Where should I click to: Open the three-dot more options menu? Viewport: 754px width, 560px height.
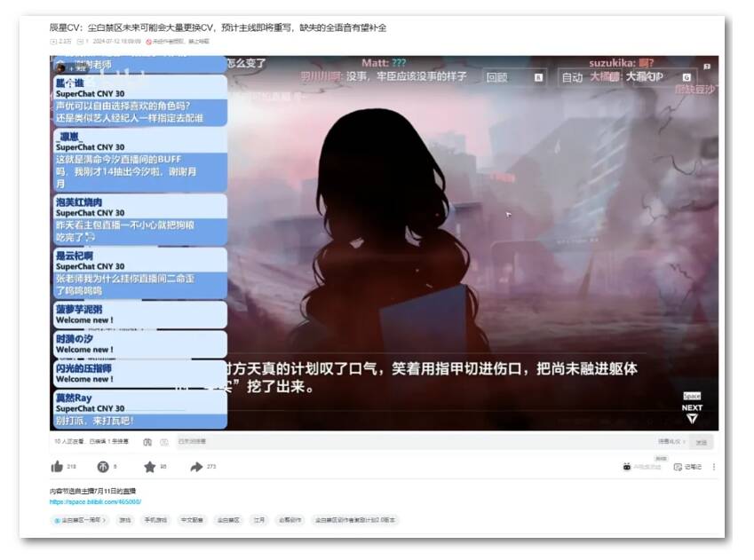[x=714, y=467]
